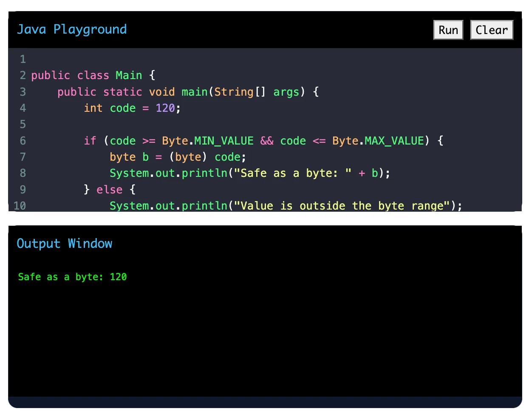Select the output text 'Safe as a byte: 120'
Screen dimensions: 532x420
click(72, 277)
